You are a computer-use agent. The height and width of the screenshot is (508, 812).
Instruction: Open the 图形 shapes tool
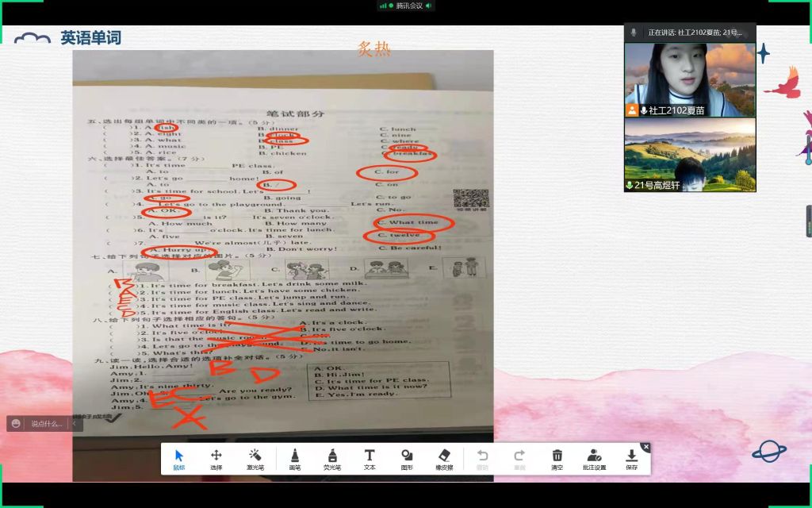coord(407,459)
